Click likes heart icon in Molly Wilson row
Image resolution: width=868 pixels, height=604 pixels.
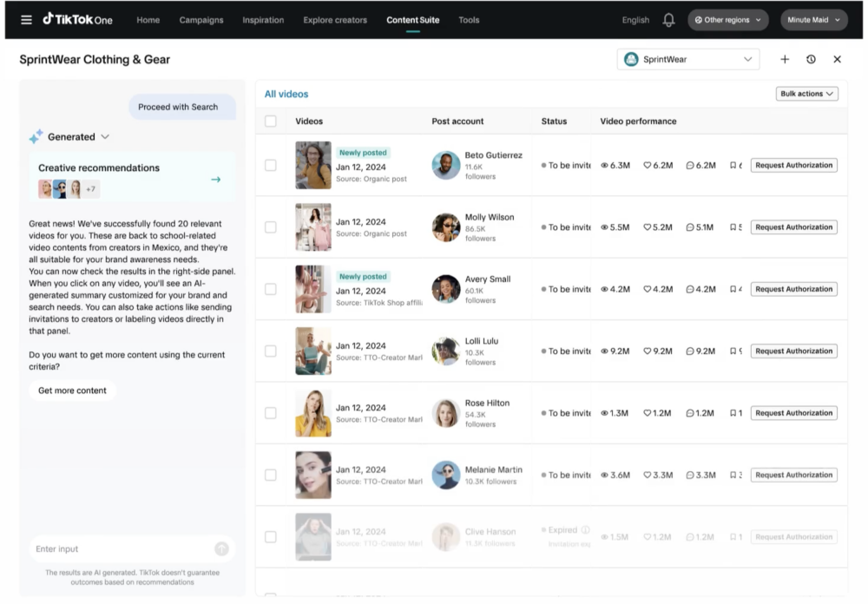pyautogui.click(x=648, y=227)
